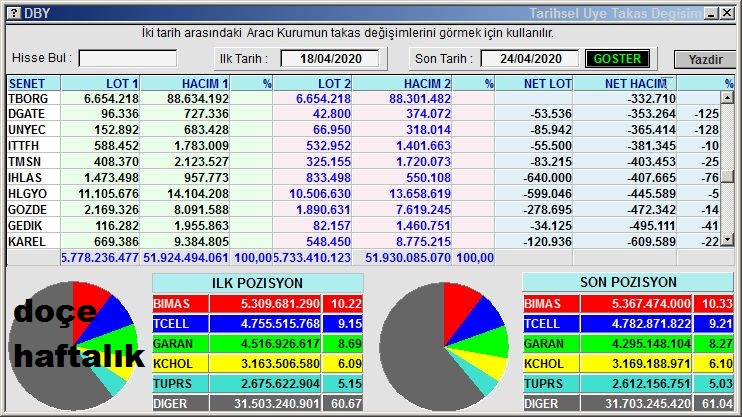742x417 pixels.
Task: Select the KAREL row
Action: 363,241
